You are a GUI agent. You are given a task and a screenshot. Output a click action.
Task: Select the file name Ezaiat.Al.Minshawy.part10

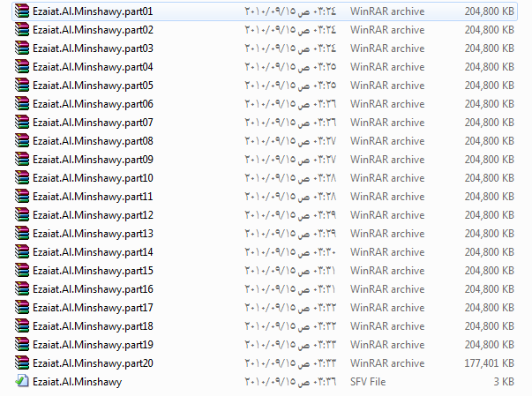(93, 178)
